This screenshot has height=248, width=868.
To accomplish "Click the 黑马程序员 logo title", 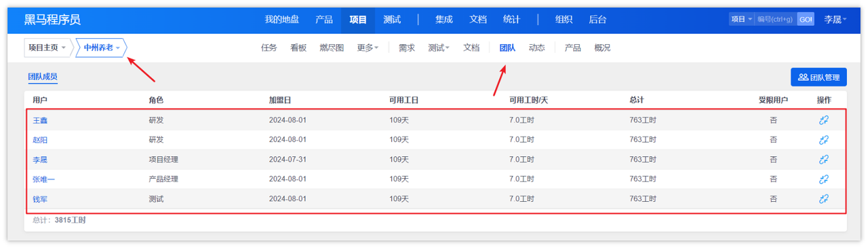I will pos(52,20).
